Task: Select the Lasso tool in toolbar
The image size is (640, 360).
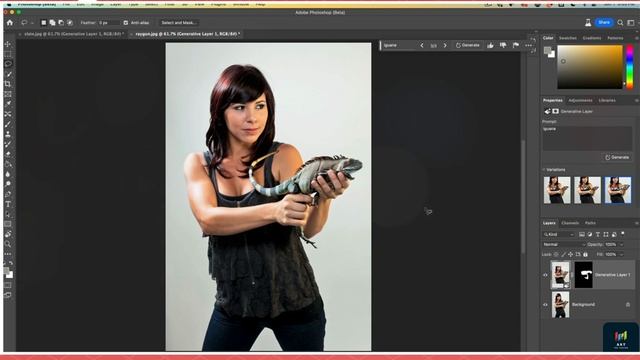Action: 8,64
